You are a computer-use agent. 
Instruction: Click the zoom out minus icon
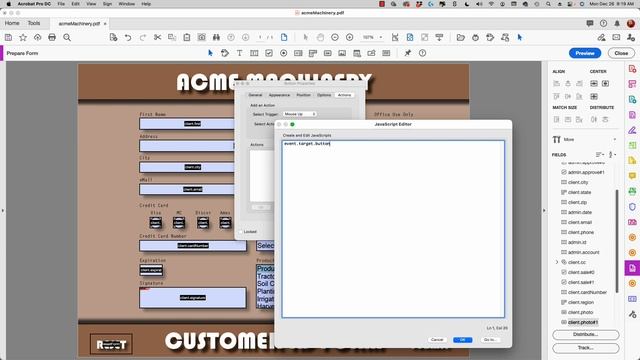(335, 38)
